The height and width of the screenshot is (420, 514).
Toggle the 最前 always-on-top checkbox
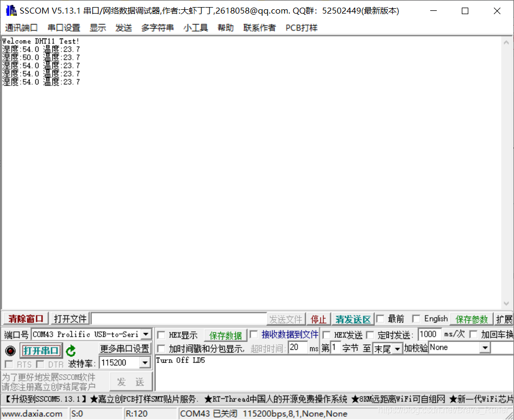[x=380, y=318]
